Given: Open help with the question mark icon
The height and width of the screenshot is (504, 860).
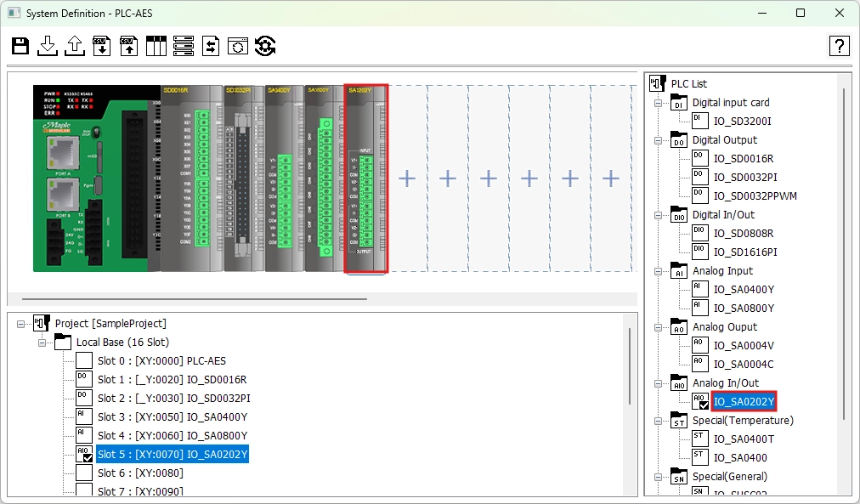Looking at the screenshot, I should coord(839,46).
